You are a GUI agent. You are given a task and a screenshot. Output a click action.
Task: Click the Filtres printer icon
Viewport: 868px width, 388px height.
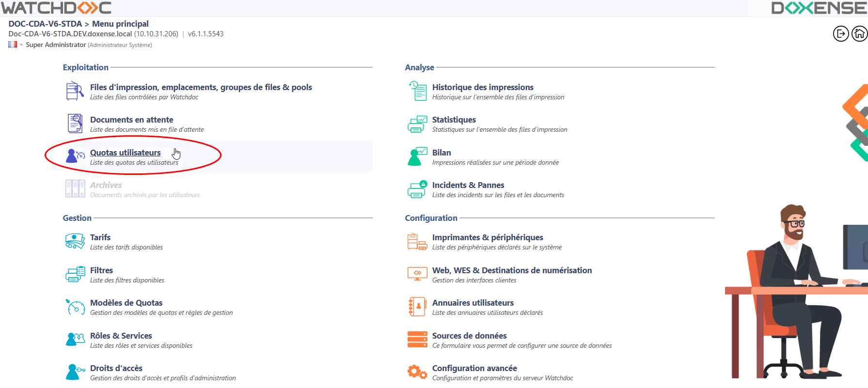click(75, 274)
